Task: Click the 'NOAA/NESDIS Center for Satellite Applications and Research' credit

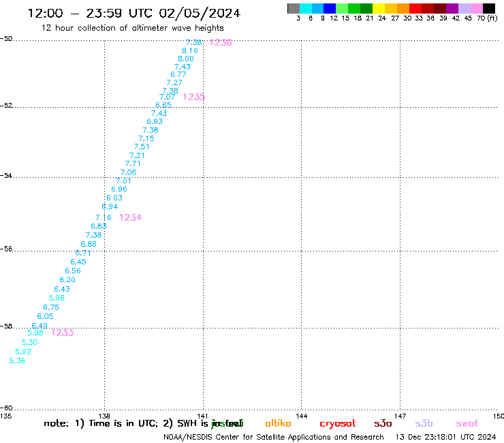Action: 274,438
